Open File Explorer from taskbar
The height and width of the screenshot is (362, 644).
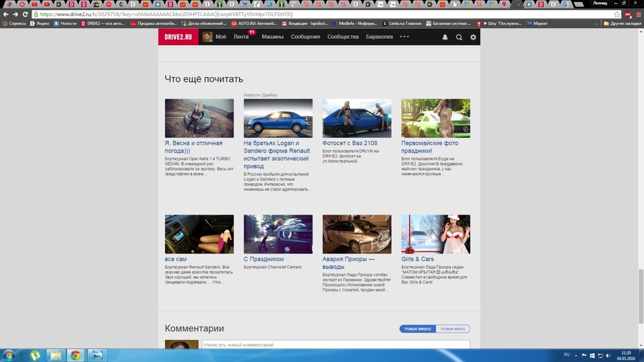56,355
